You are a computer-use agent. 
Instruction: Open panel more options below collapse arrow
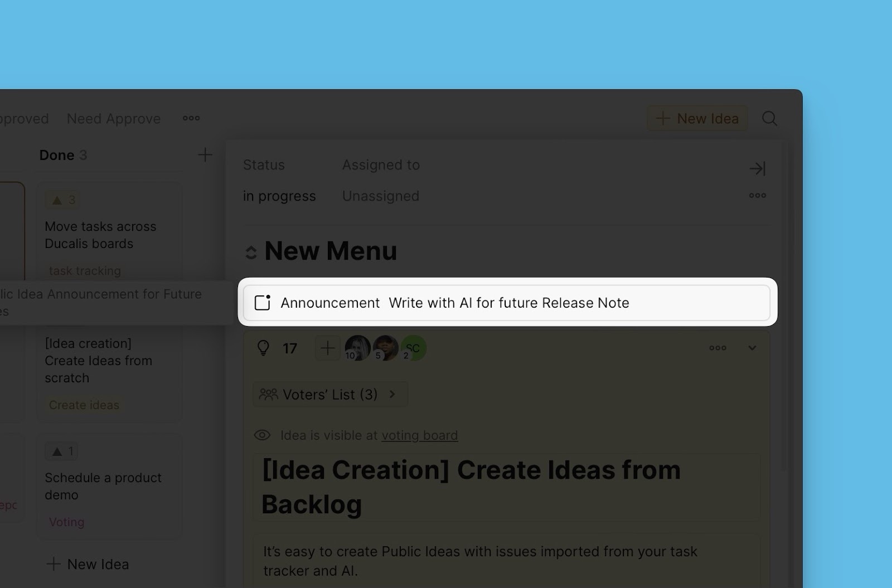click(757, 196)
